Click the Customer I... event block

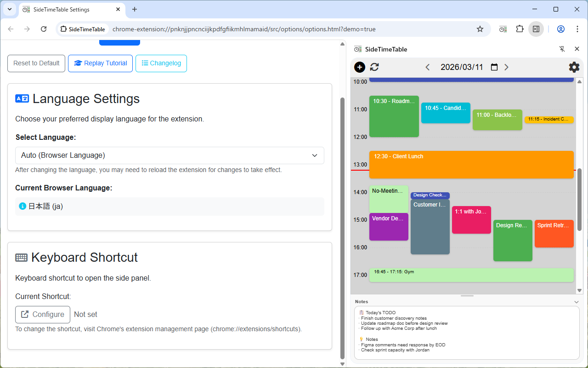(x=430, y=227)
